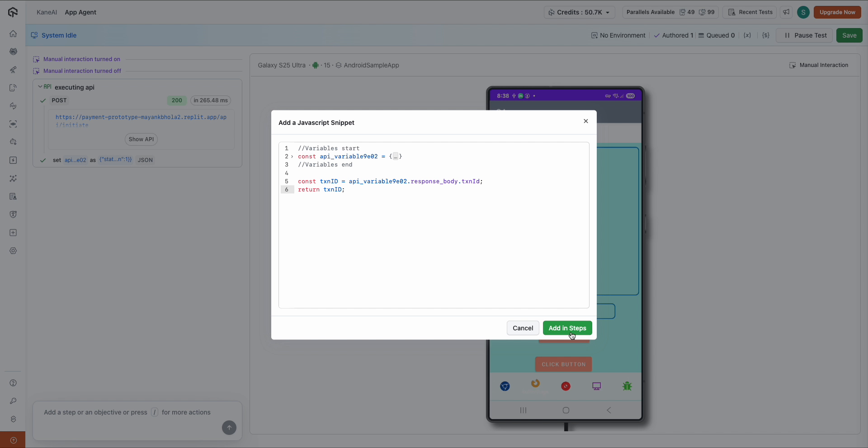Click the {$} icon next to Pause Test
The image size is (868, 448).
(766, 35)
